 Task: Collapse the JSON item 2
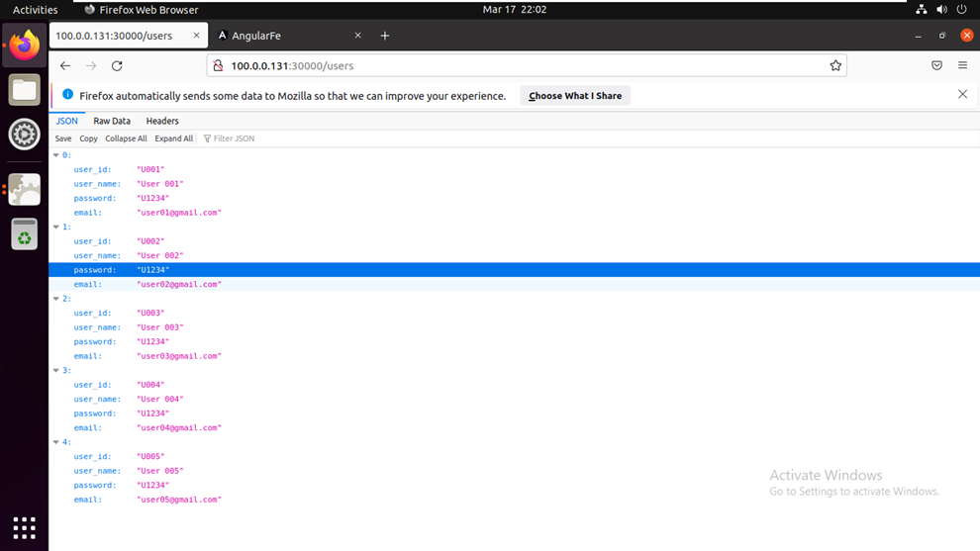point(56,299)
